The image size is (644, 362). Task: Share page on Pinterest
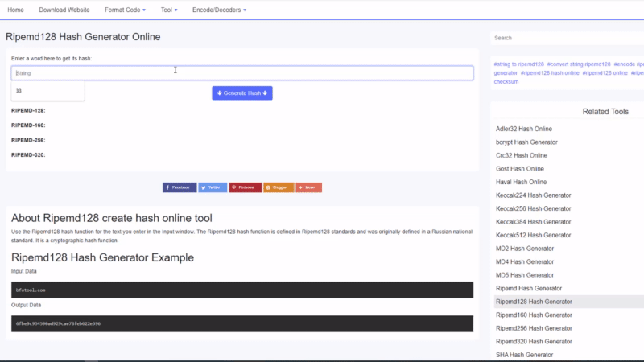(245, 187)
